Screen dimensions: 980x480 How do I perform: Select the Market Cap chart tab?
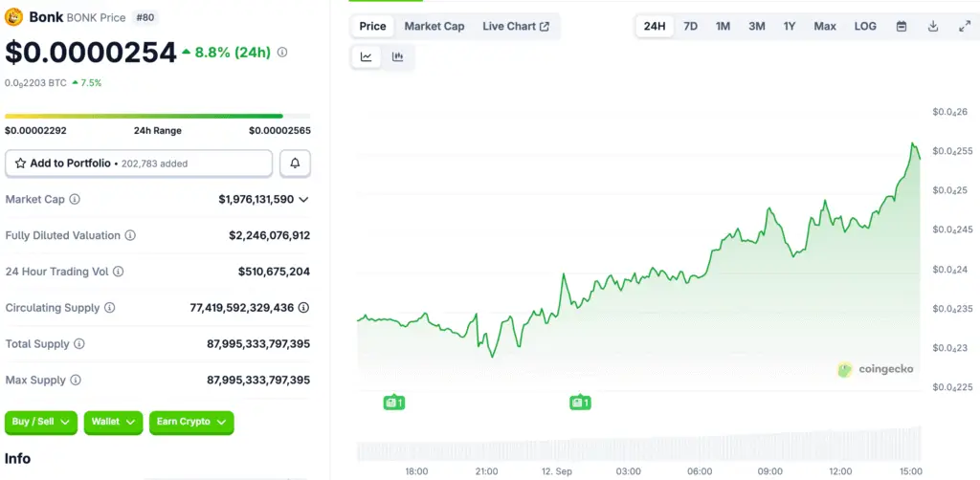(x=434, y=26)
